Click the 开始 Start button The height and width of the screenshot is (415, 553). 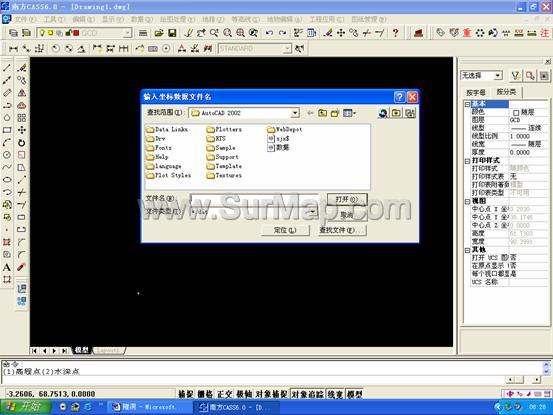25,407
